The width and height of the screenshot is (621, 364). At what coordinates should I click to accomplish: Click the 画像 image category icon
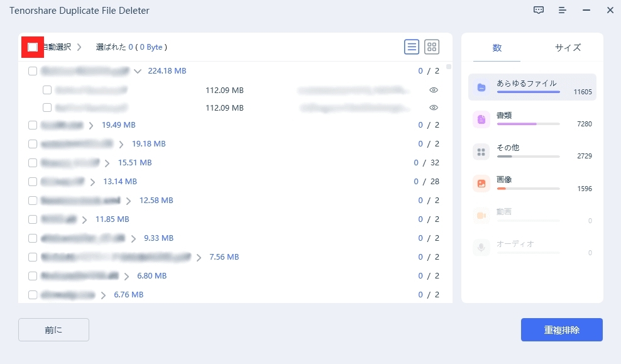click(481, 184)
